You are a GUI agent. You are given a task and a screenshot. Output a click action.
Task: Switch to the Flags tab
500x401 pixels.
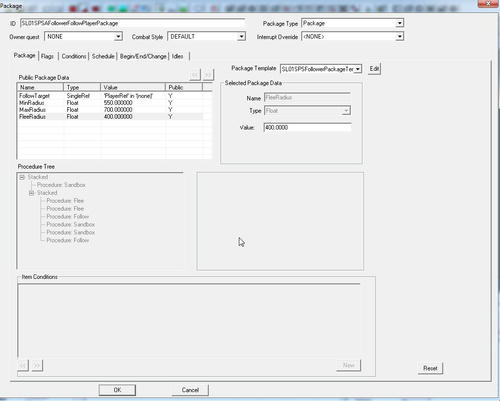47,56
